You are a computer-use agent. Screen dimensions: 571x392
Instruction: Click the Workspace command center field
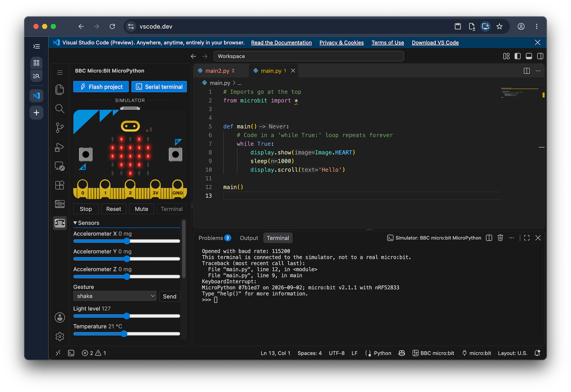click(309, 56)
